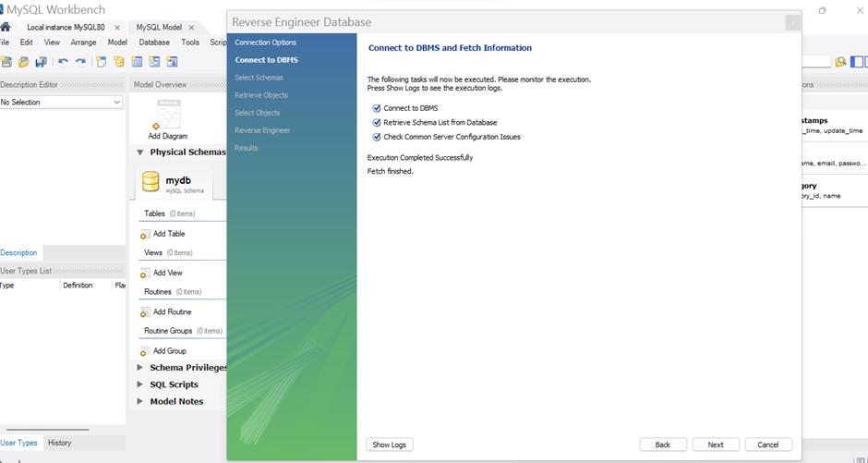The image size is (868, 463).
Task: Close the MySQL Model tab
Action: tap(191, 27)
